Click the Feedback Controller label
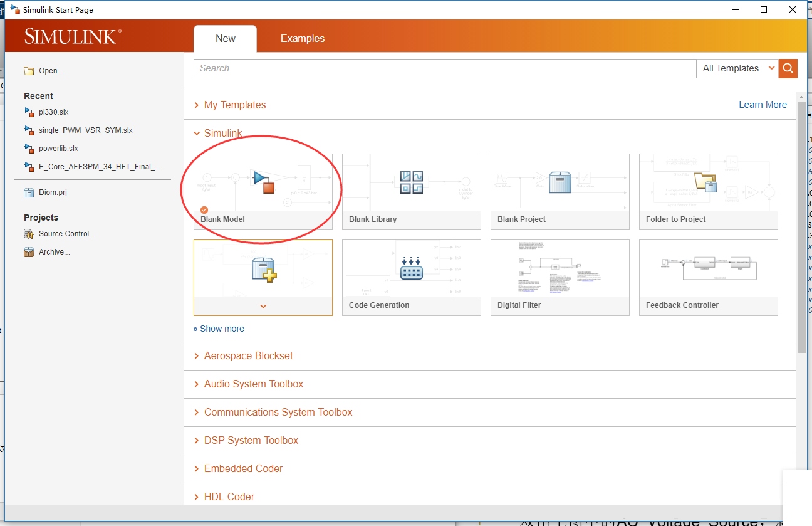812x526 pixels. click(682, 305)
